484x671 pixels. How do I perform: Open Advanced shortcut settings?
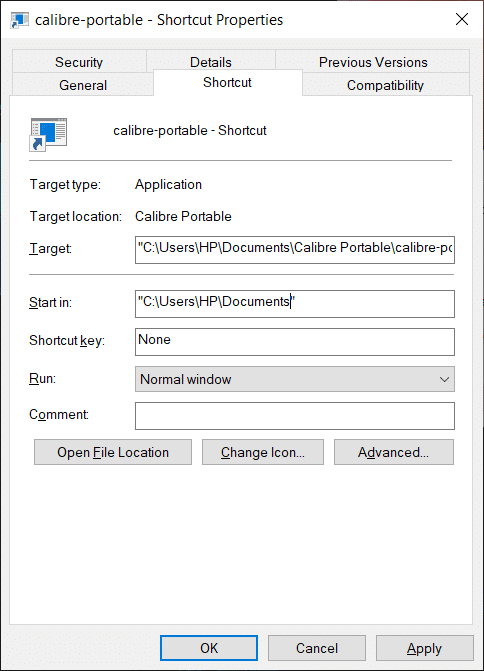tap(394, 452)
